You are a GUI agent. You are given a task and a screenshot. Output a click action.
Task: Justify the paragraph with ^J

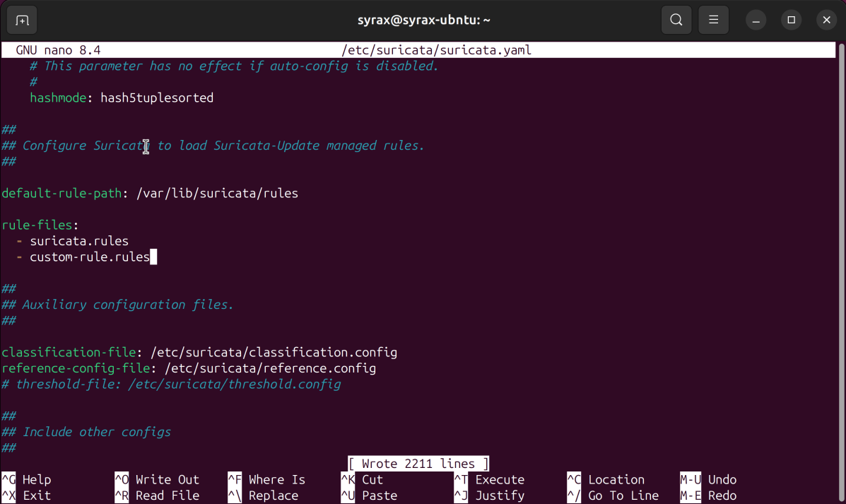click(x=491, y=495)
